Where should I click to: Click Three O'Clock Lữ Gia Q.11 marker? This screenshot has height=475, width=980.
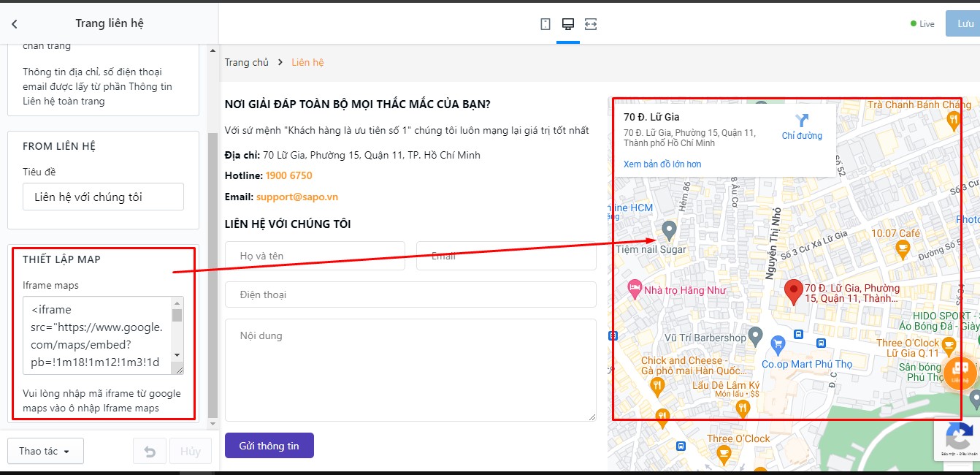point(949,344)
